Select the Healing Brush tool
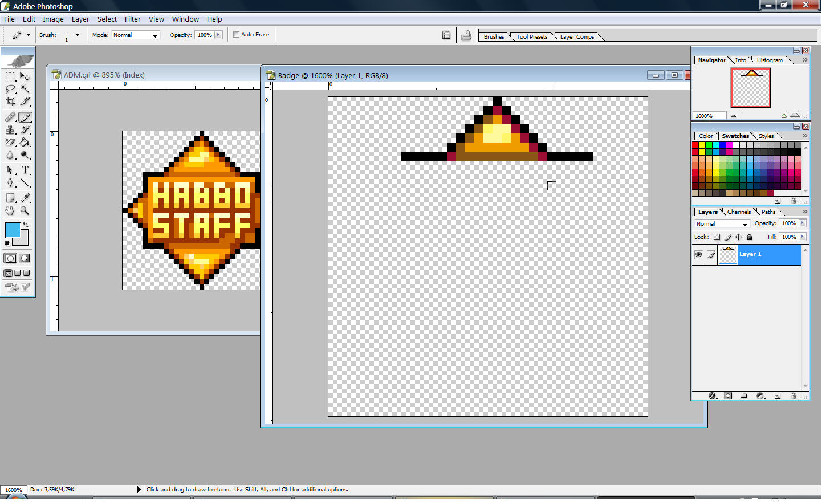The width and height of the screenshot is (830, 504). click(x=10, y=118)
